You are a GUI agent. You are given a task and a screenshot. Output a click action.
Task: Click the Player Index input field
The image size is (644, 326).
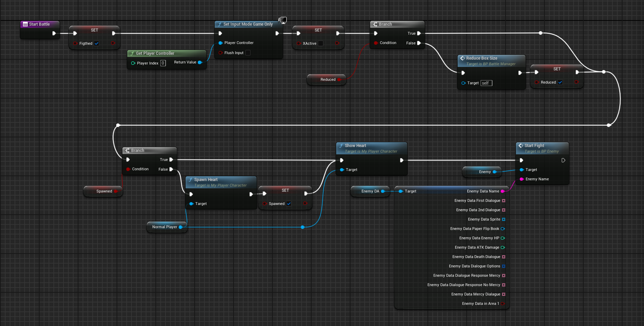coord(163,63)
